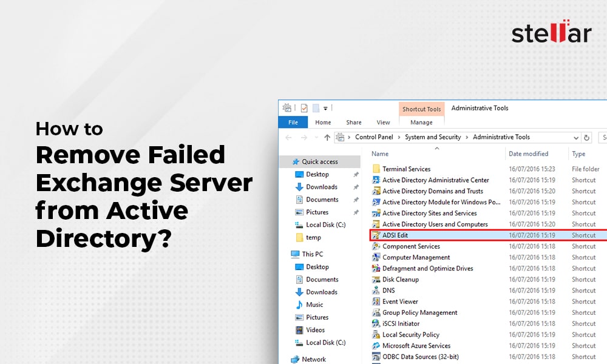Click the Group Policy Management icon
This screenshot has height=364, width=607.
tap(376, 312)
